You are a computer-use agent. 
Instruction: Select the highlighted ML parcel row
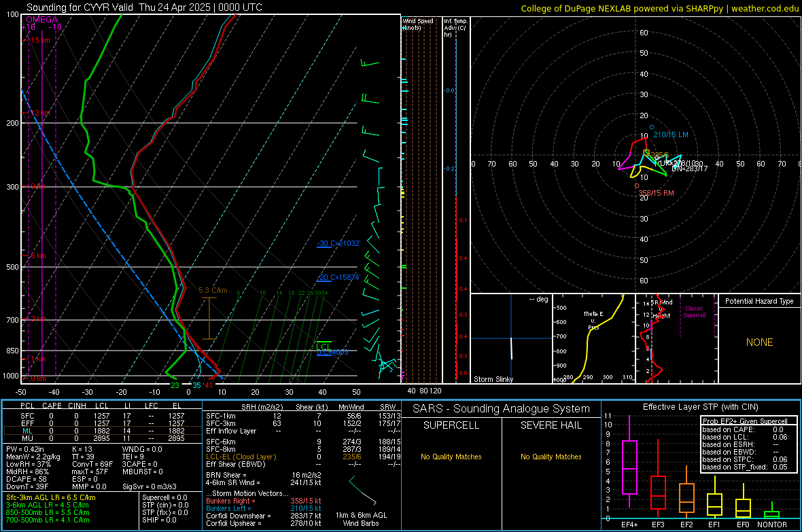point(103,431)
